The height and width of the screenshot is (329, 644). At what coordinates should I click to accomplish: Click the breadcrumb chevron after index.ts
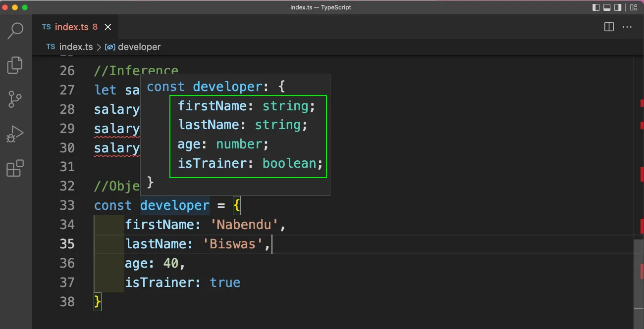pyautogui.click(x=99, y=47)
